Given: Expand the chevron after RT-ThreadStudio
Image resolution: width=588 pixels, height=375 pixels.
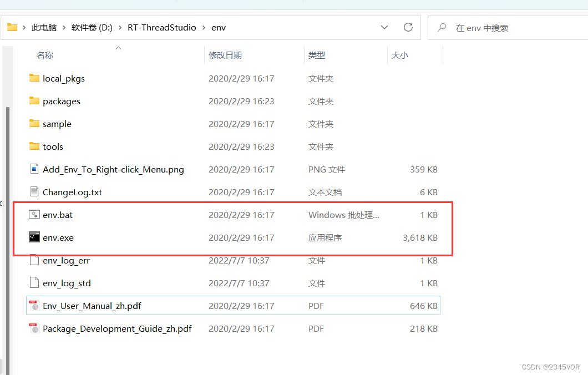Looking at the screenshot, I should point(204,28).
